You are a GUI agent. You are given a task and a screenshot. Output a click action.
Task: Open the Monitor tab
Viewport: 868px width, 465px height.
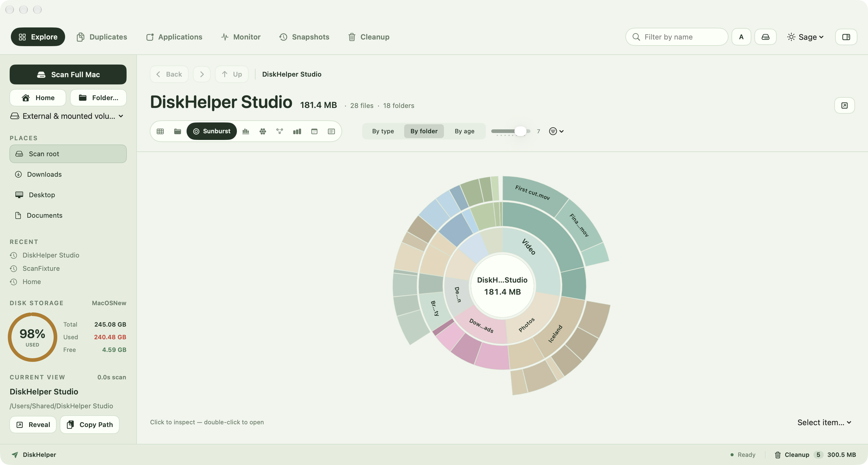tap(241, 37)
